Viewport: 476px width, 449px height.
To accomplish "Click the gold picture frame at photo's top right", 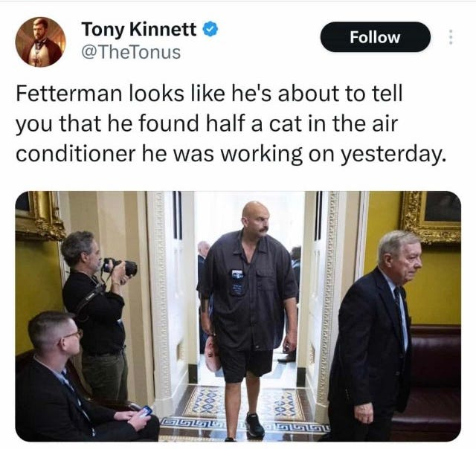I will coord(433,216).
